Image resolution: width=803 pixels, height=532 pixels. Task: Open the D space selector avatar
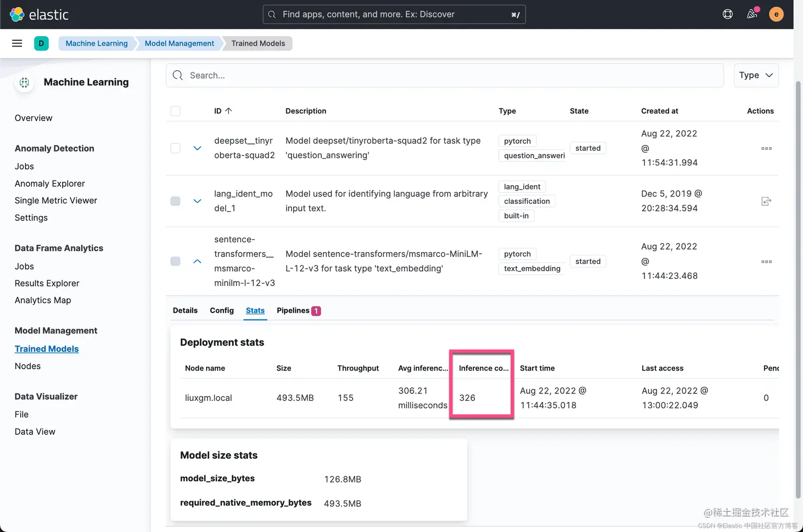tap(41, 44)
